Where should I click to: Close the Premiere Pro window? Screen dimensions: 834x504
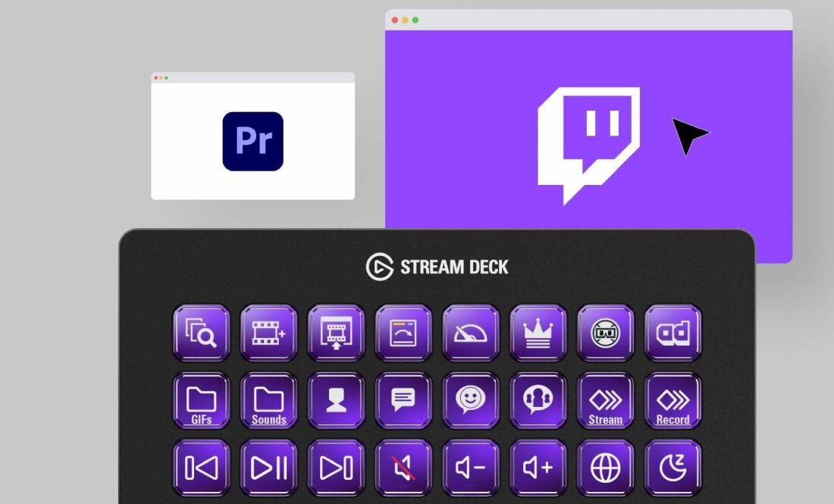pyautogui.click(x=156, y=78)
